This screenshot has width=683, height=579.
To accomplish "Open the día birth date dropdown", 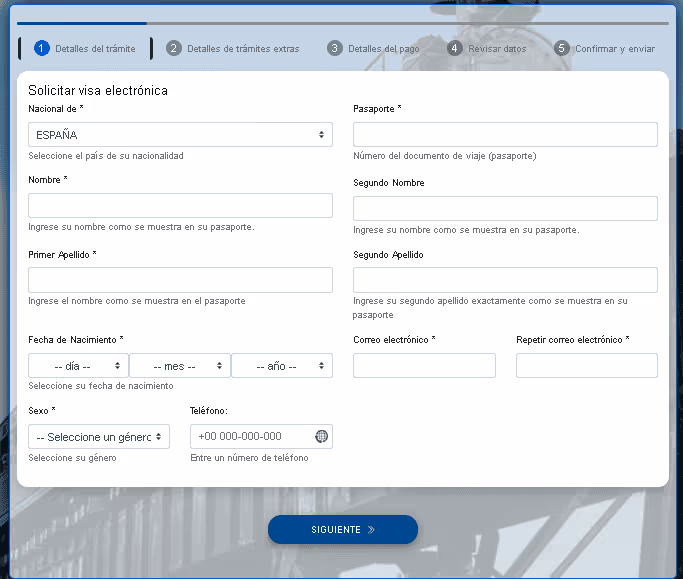I will pyautogui.click(x=78, y=366).
